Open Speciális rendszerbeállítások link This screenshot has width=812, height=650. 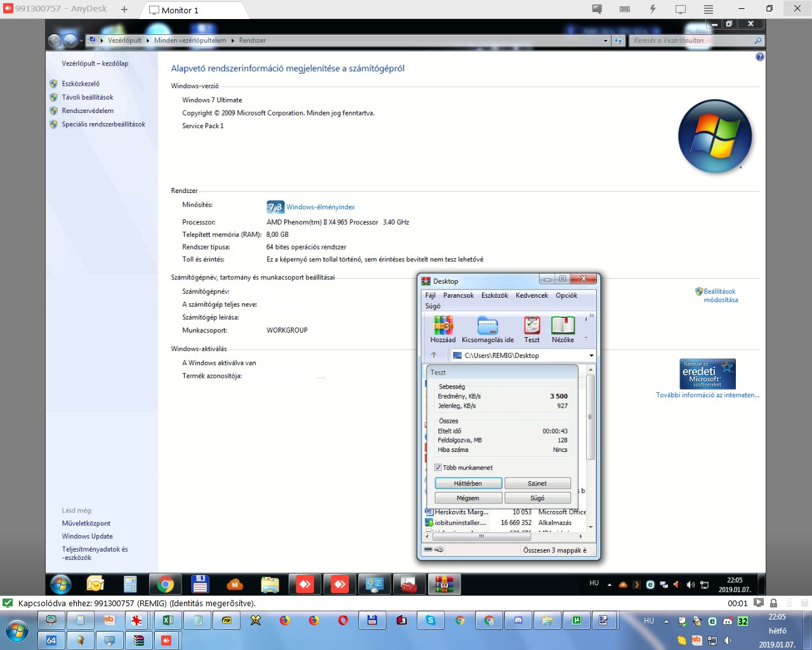pyautogui.click(x=103, y=124)
